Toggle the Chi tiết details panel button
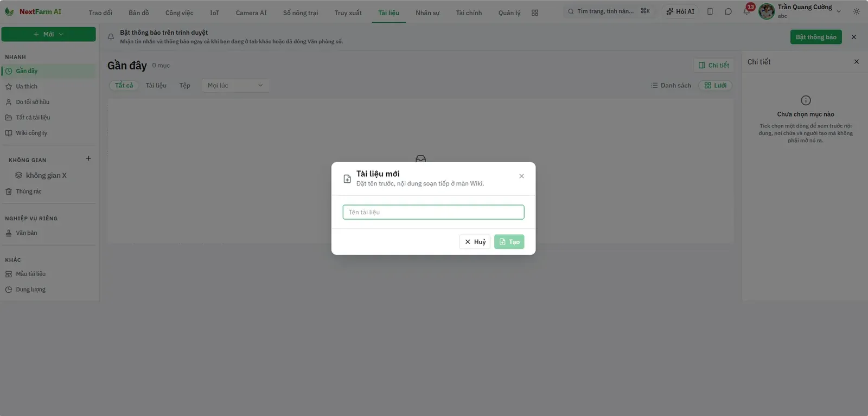The height and width of the screenshot is (416, 868). [714, 65]
